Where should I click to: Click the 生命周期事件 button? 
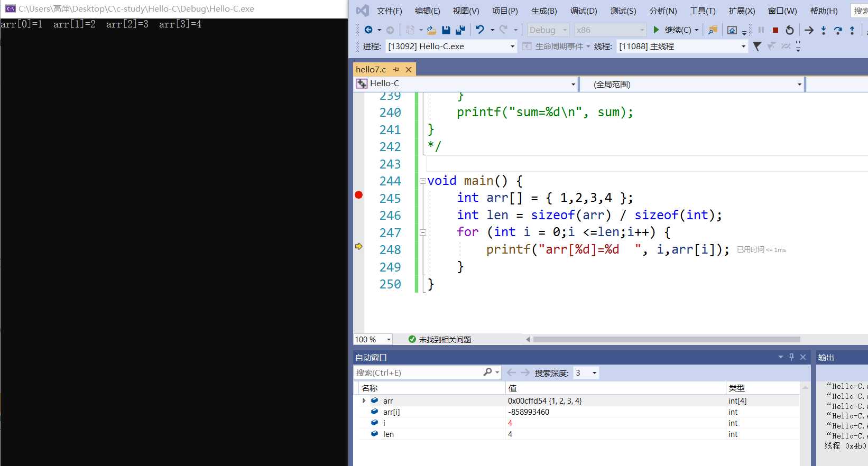(x=556, y=46)
